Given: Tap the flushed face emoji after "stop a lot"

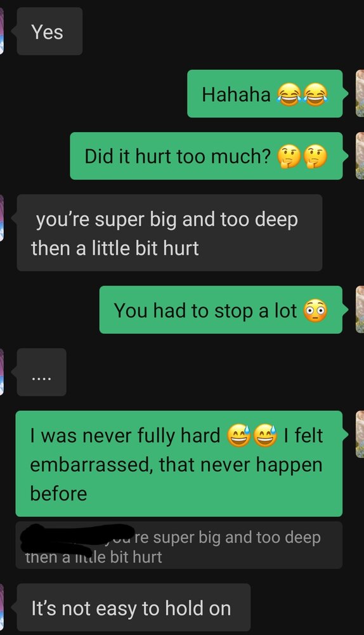Looking at the screenshot, I should pos(315,311).
